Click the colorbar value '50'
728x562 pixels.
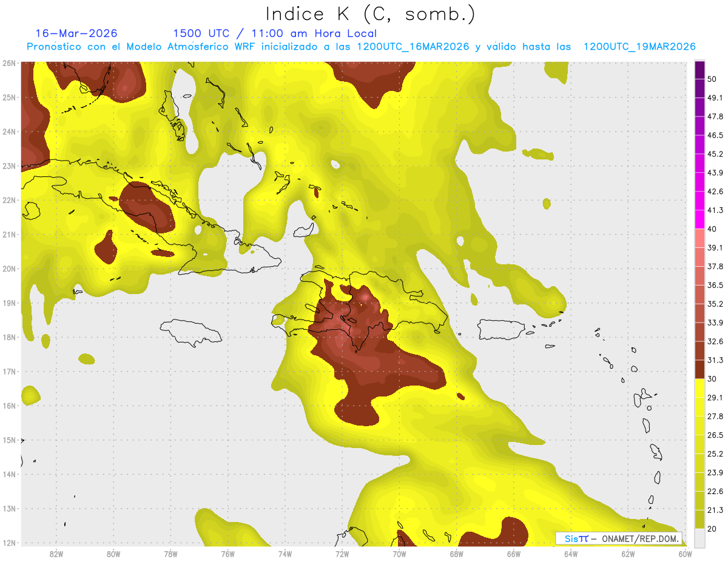(713, 79)
